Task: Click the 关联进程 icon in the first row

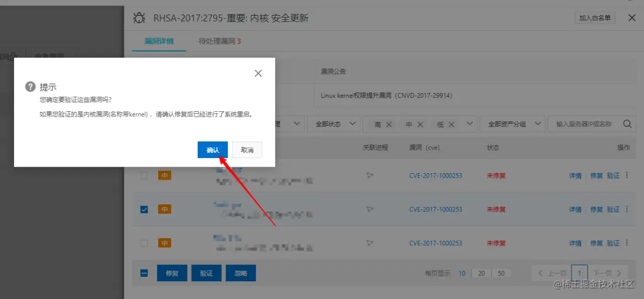Action: click(370, 176)
